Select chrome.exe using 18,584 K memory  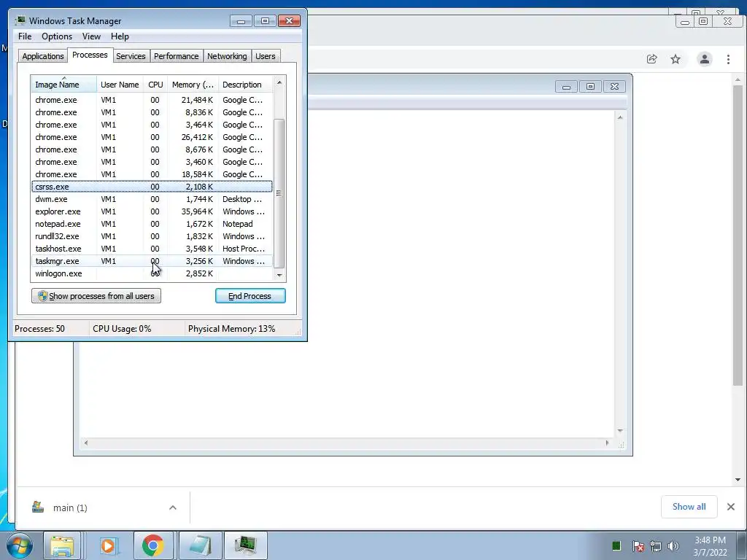tap(152, 174)
